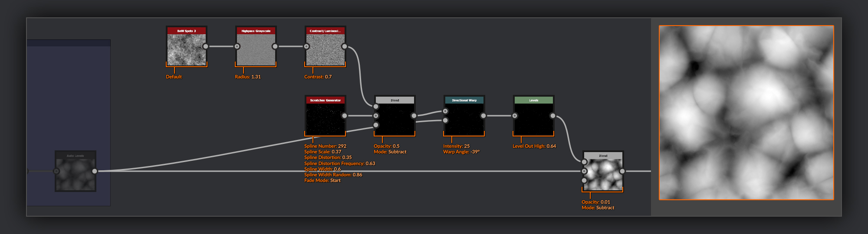Select the Directional Warp node thumbnail

[464, 119]
